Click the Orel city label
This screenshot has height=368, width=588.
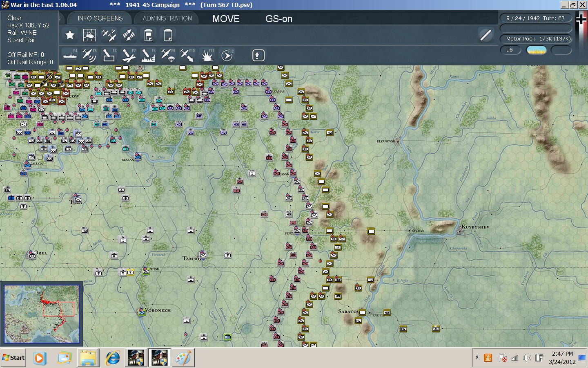(40, 253)
